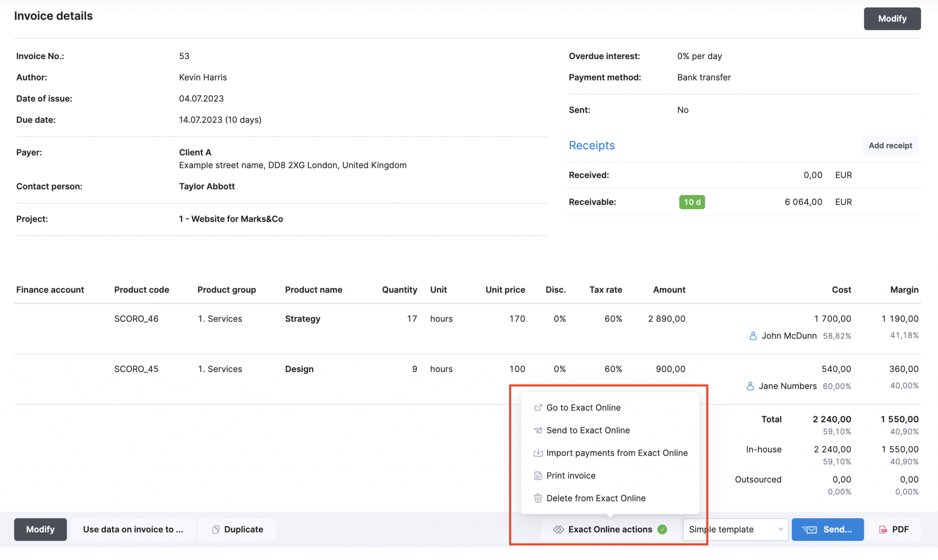Screen dimensions: 938x560
Task: Select Go to Exact Online menu entry
Action: [x=583, y=407]
